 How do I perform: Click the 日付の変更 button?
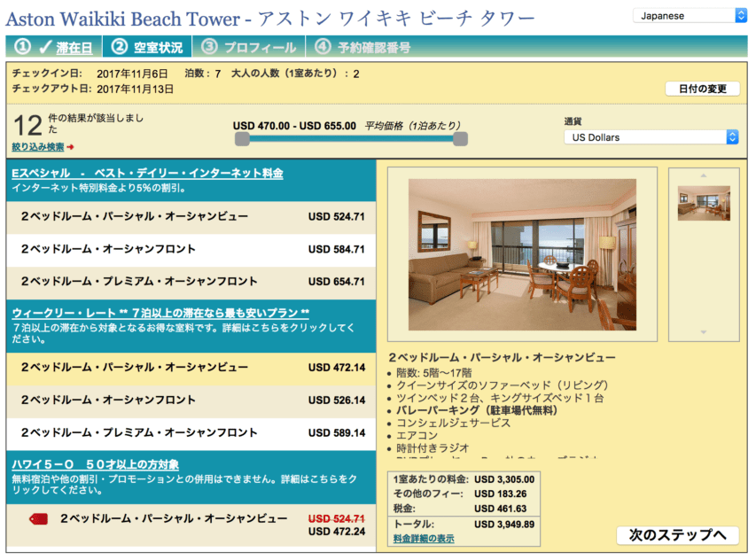click(x=702, y=89)
